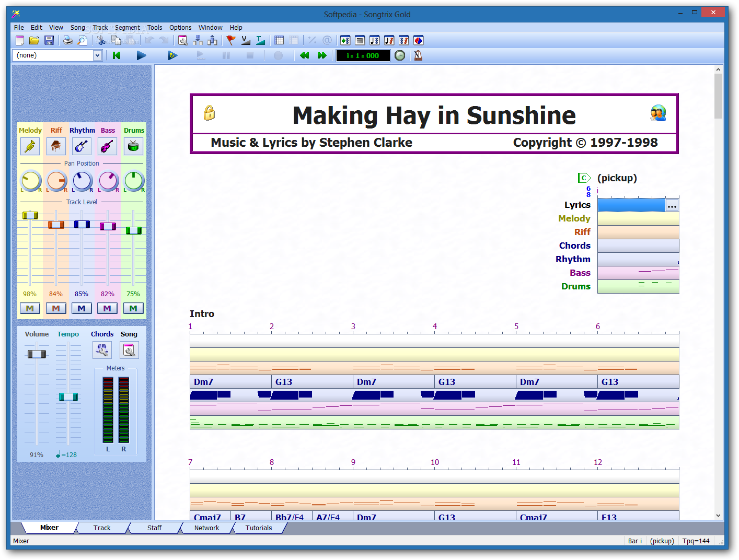739x560 pixels.
Task: Click the clock icon next to position display
Action: [400, 55]
